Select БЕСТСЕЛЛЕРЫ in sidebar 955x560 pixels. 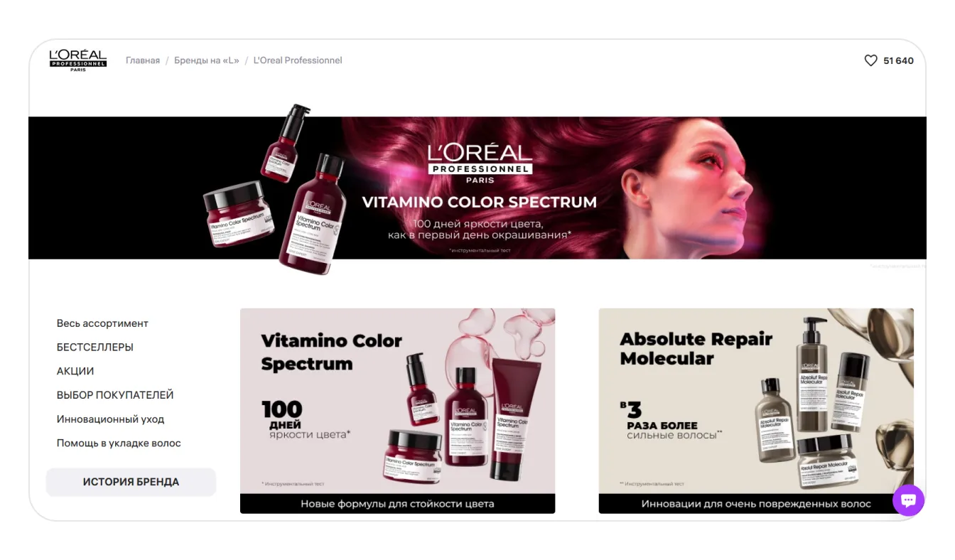pyautogui.click(x=95, y=348)
